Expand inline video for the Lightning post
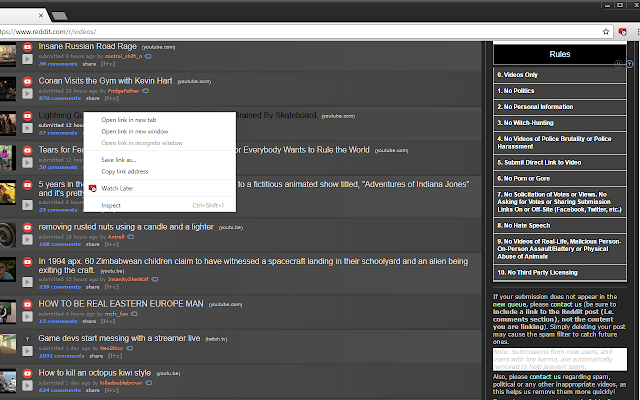Screen dimensions: 640x400 click(x=27, y=128)
